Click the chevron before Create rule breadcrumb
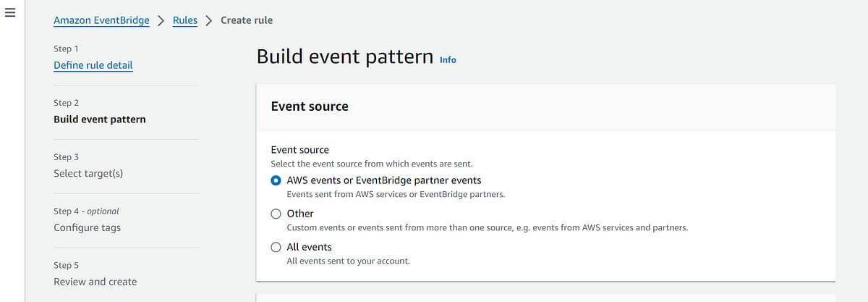This screenshot has width=868, height=302. pos(209,20)
